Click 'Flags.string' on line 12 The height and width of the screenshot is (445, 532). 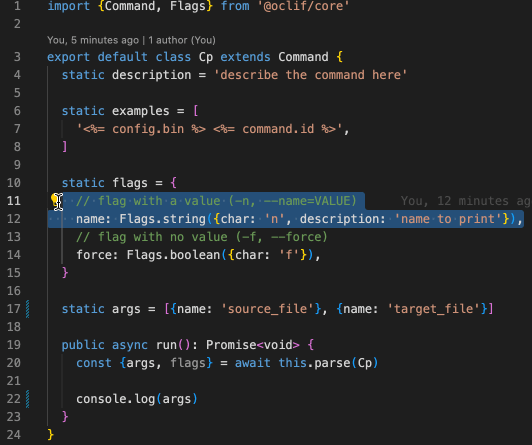[x=162, y=219]
